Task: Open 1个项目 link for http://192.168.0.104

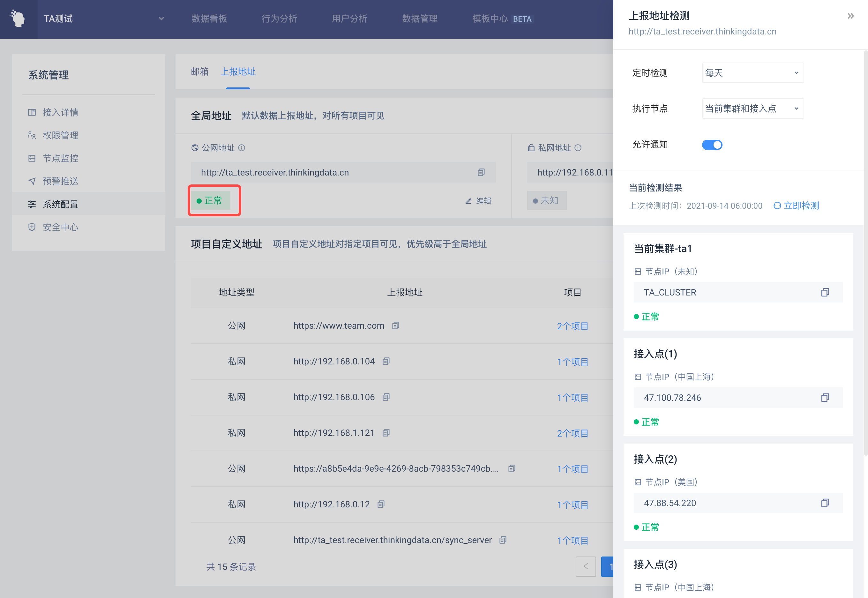Action: [572, 362]
